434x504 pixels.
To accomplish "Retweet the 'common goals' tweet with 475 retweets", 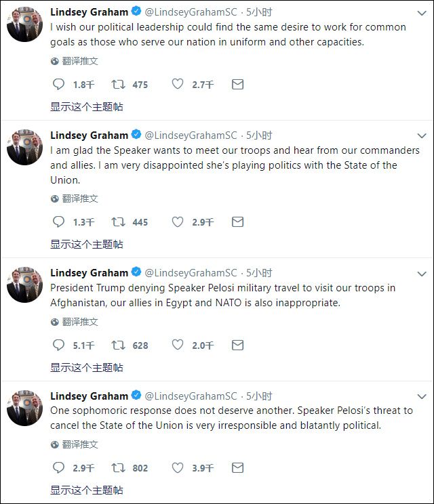I will [118, 85].
